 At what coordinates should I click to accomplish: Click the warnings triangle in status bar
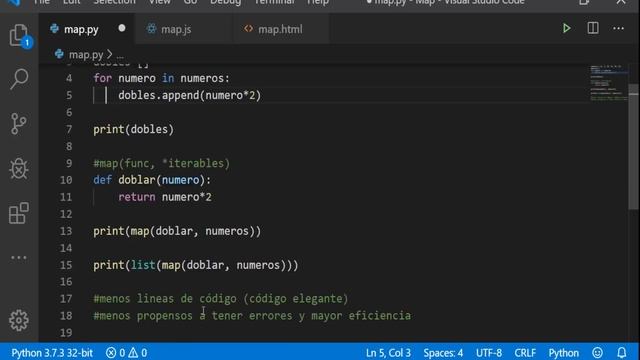coord(133,353)
